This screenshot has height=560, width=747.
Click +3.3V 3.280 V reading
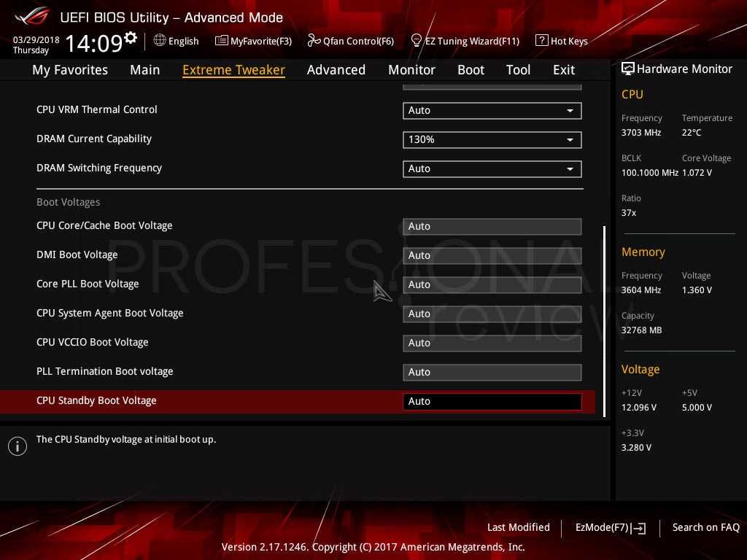click(636, 448)
